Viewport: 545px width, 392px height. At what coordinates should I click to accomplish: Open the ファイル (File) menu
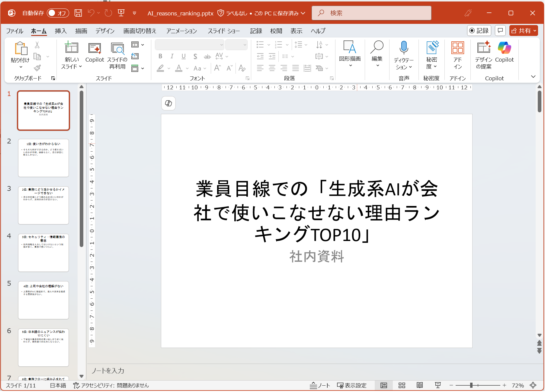pyautogui.click(x=15, y=31)
